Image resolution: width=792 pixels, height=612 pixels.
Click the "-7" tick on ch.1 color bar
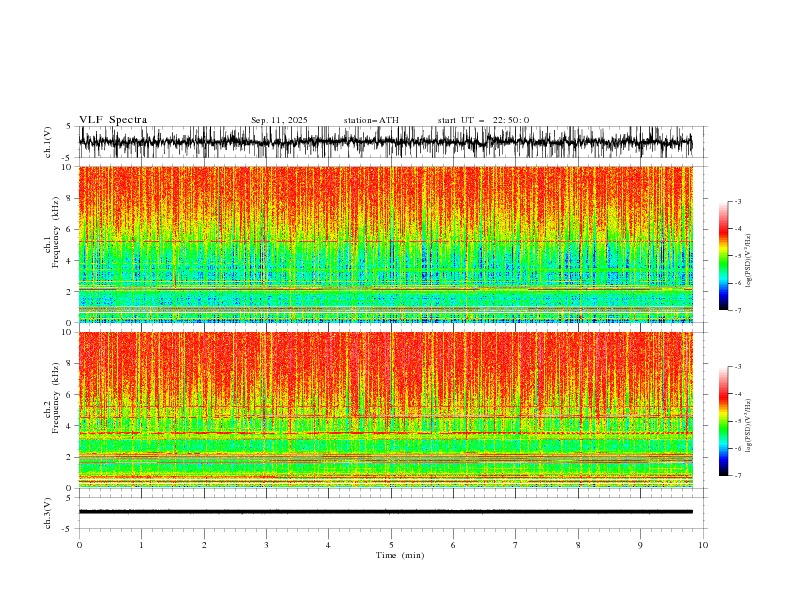(737, 310)
